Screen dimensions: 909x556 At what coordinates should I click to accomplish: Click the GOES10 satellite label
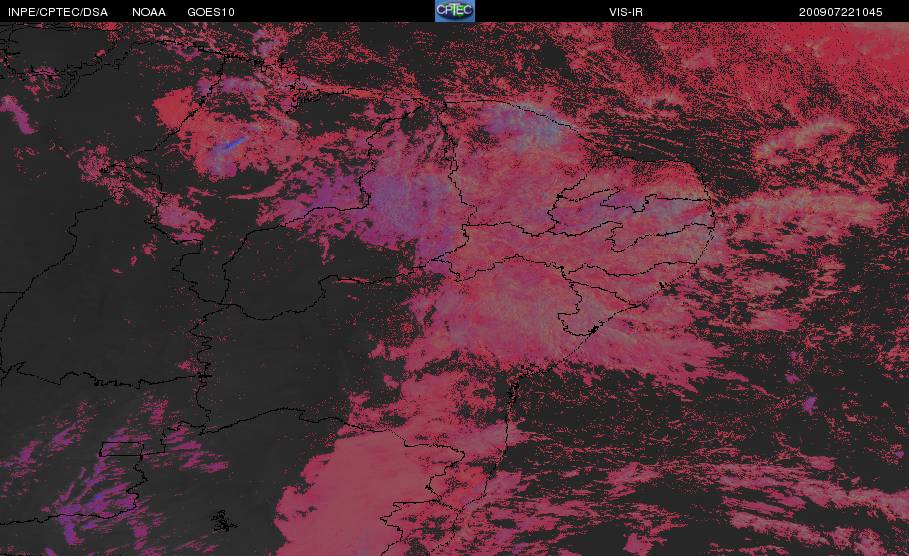click(211, 12)
